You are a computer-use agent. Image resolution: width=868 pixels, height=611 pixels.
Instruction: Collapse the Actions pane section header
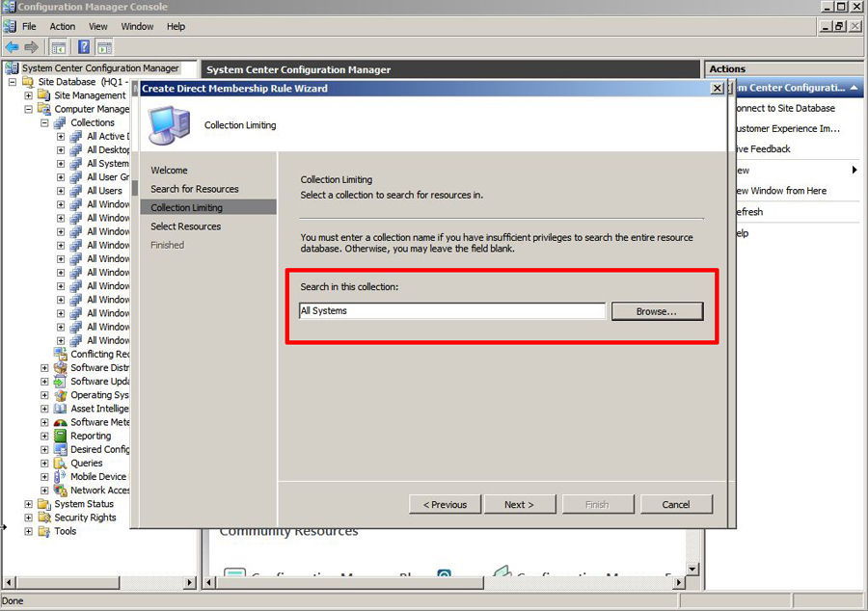click(854, 88)
